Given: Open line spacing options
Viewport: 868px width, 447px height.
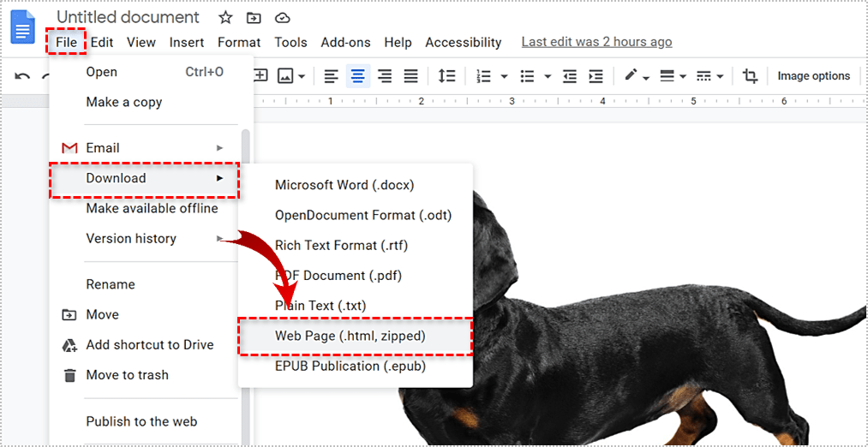Looking at the screenshot, I should [446, 76].
